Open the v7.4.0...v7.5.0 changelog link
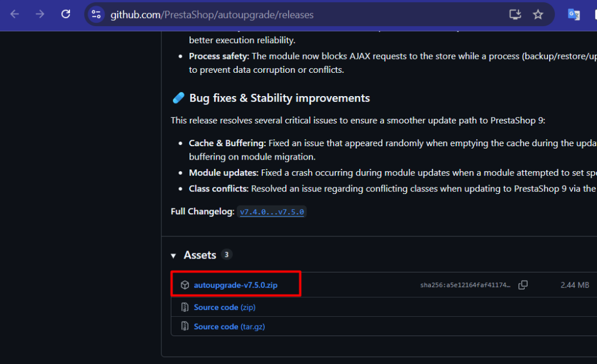The image size is (597, 364). click(272, 212)
